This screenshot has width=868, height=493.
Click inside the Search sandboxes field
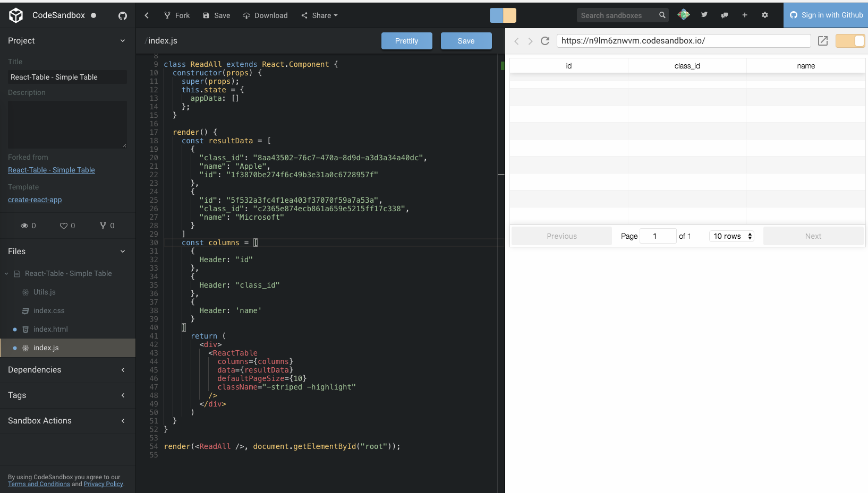pyautogui.click(x=616, y=15)
